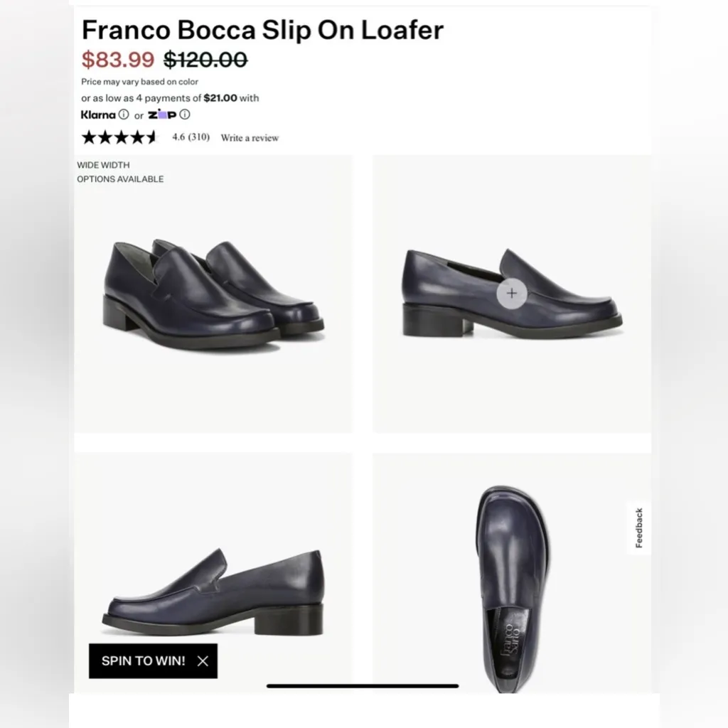Click the Klarna logo
Viewport: 728px width, 728px height.
coord(97,114)
